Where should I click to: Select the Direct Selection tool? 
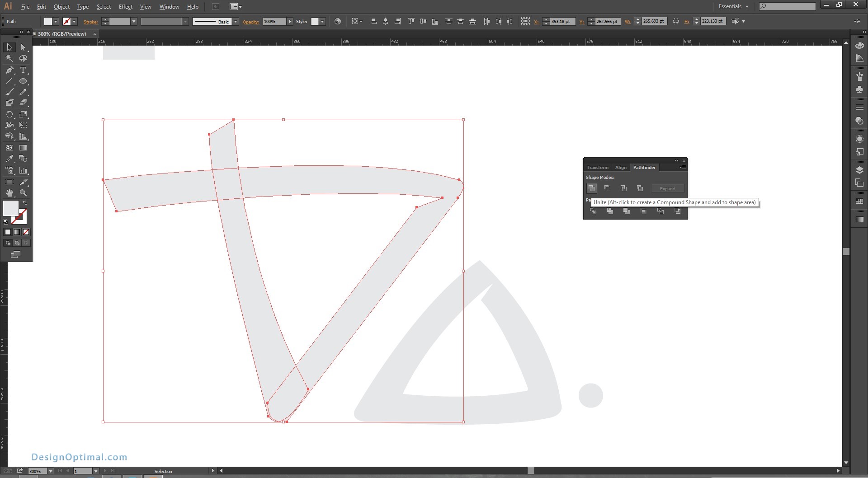coord(23,47)
